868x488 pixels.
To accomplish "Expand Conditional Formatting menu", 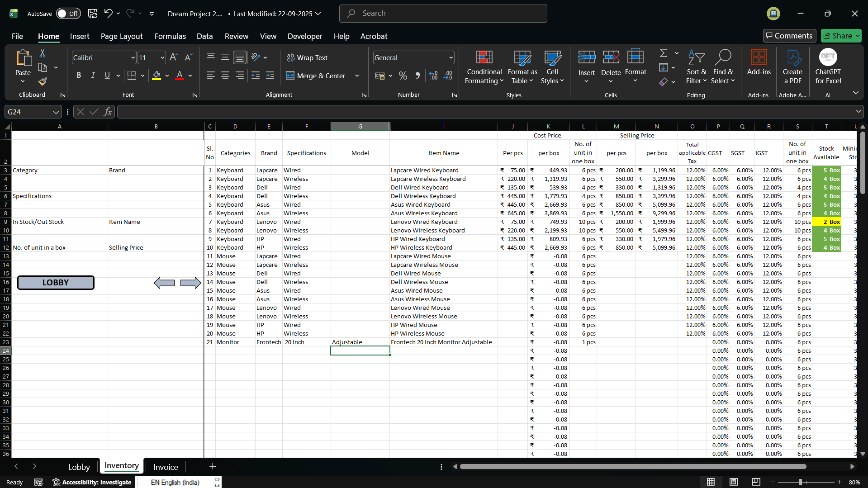I will click(484, 66).
